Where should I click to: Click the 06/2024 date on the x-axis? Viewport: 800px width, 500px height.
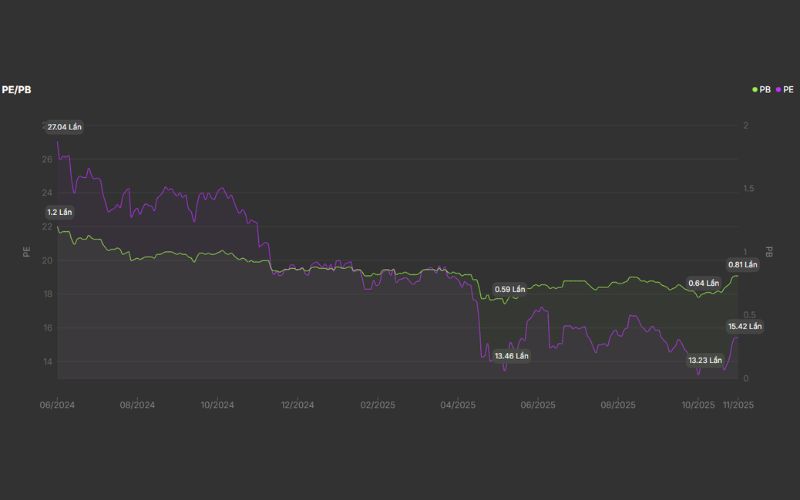57,405
